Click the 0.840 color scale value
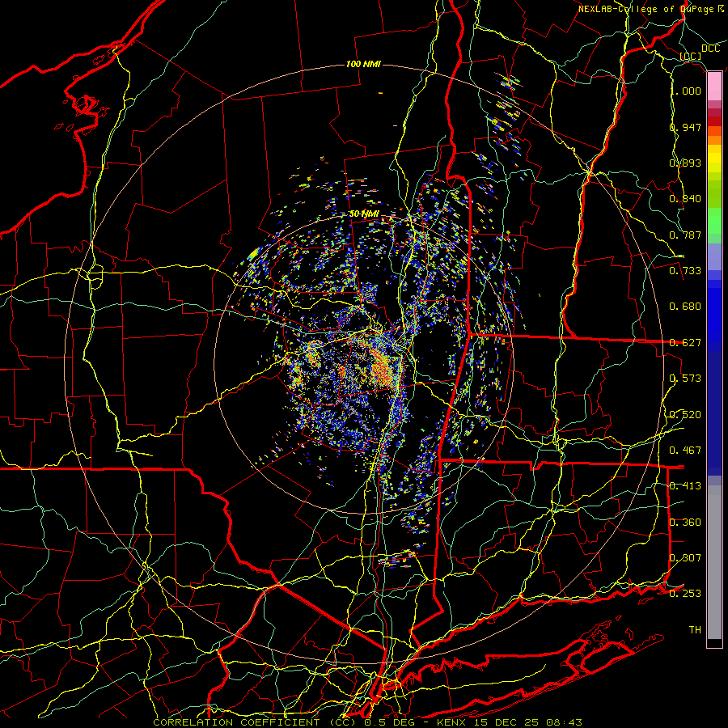The height and width of the screenshot is (728, 728). coord(685,199)
